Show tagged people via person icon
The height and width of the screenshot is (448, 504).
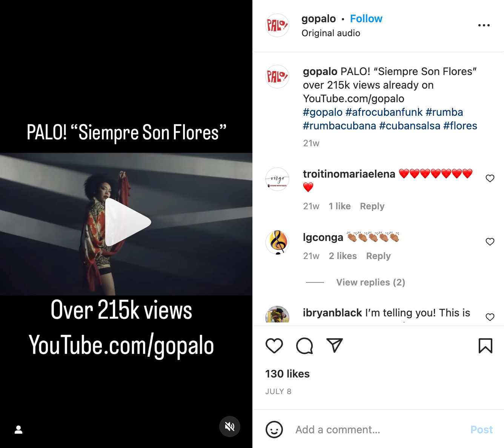pos(18,430)
